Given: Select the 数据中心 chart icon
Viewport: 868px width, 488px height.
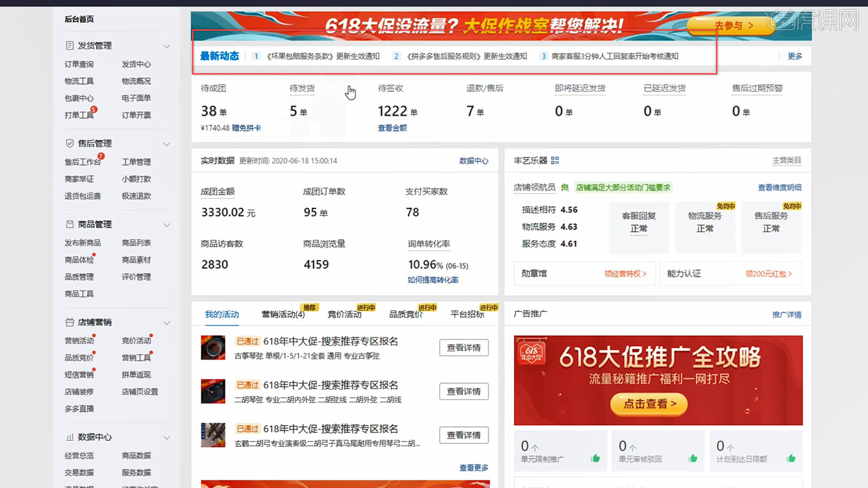Looking at the screenshot, I should point(69,437).
